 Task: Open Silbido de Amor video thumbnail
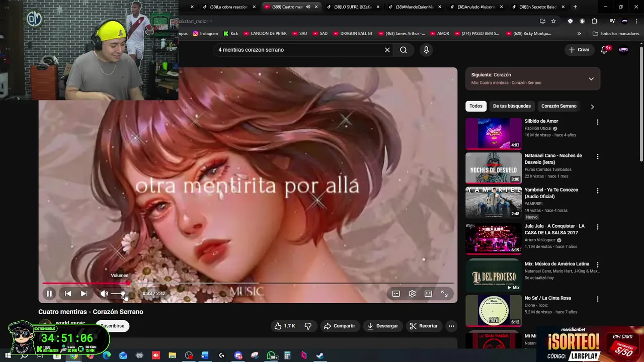(494, 134)
